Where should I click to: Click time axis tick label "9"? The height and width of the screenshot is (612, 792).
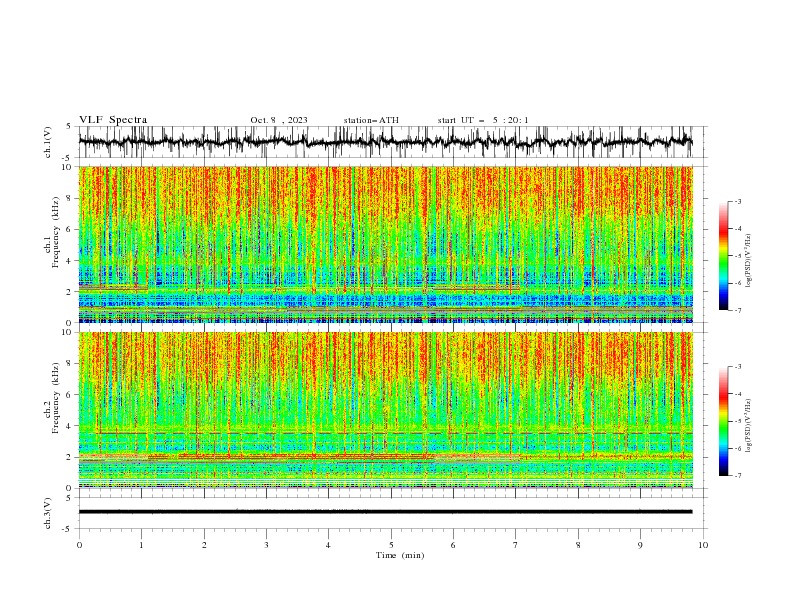[x=640, y=545]
